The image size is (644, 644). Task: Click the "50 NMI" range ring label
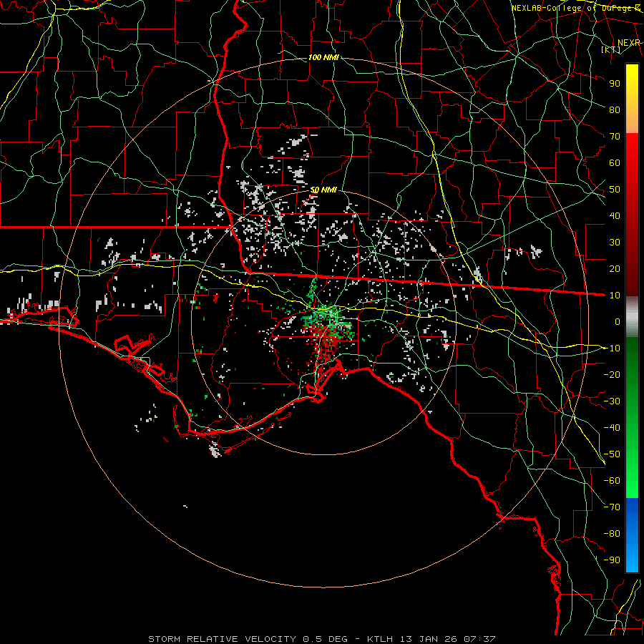[323, 190]
